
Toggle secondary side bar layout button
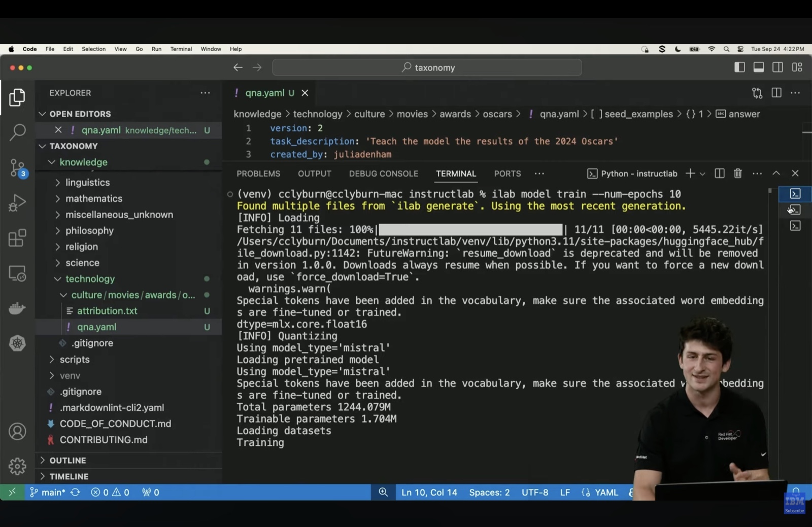777,67
